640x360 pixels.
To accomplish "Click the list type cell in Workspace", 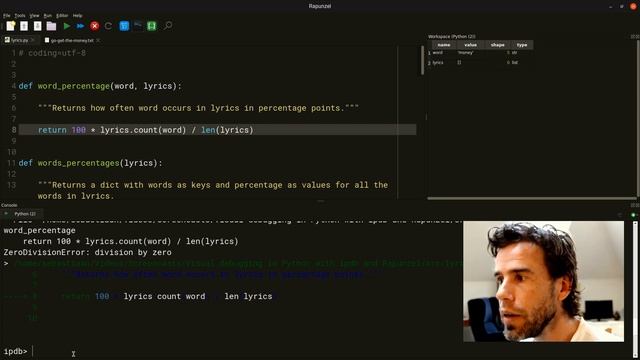I will point(515,62).
